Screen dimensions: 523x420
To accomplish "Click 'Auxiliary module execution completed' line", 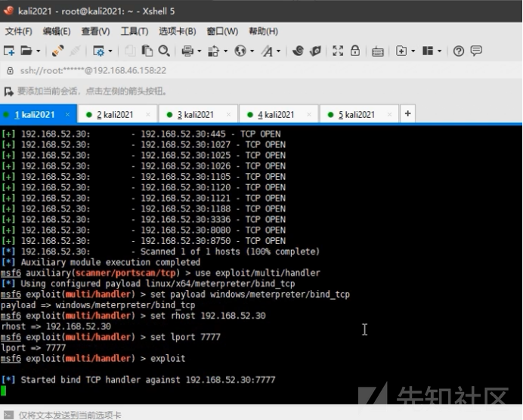I will (101, 262).
